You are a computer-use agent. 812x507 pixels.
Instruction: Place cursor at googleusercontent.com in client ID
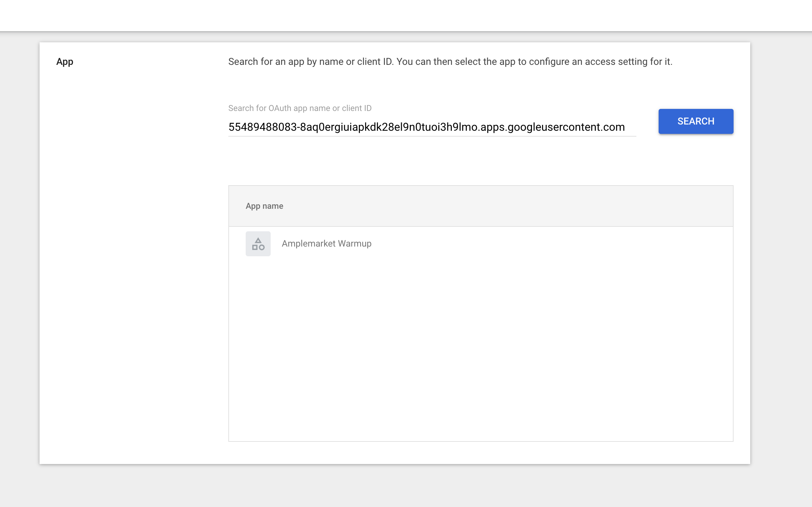566,127
